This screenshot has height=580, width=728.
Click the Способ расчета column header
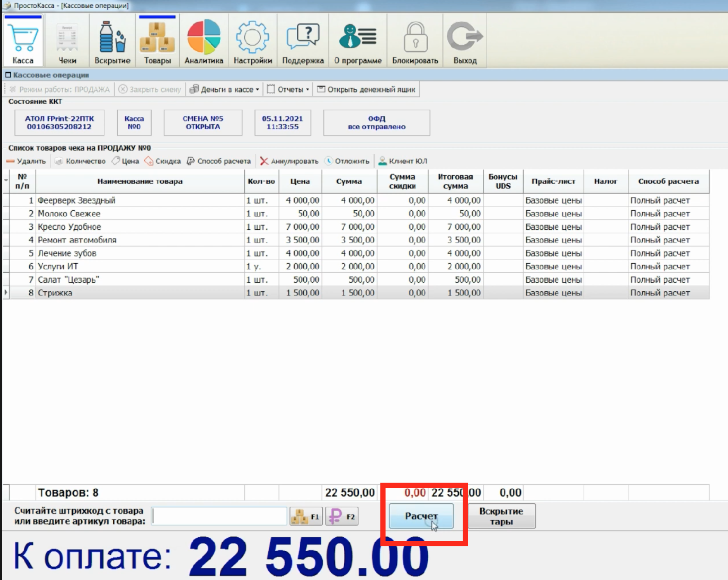point(669,181)
